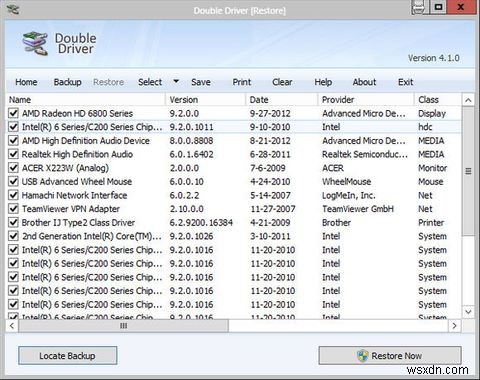Image resolution: width=480 pixels, height=380 pixels.
Task: Open the Select dropdown arrow
Action: click(176, 81)
